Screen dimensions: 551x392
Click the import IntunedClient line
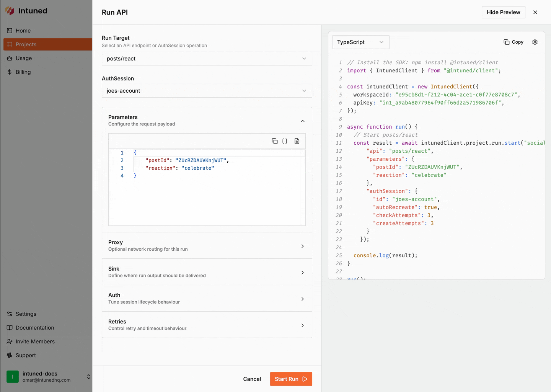(x=424, y=70)
